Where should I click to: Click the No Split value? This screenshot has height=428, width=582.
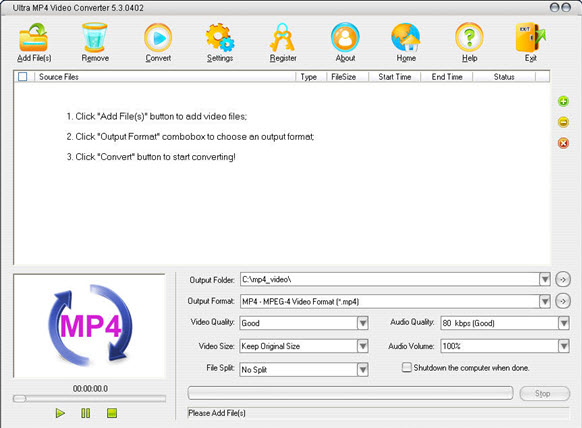pos(254,370)
